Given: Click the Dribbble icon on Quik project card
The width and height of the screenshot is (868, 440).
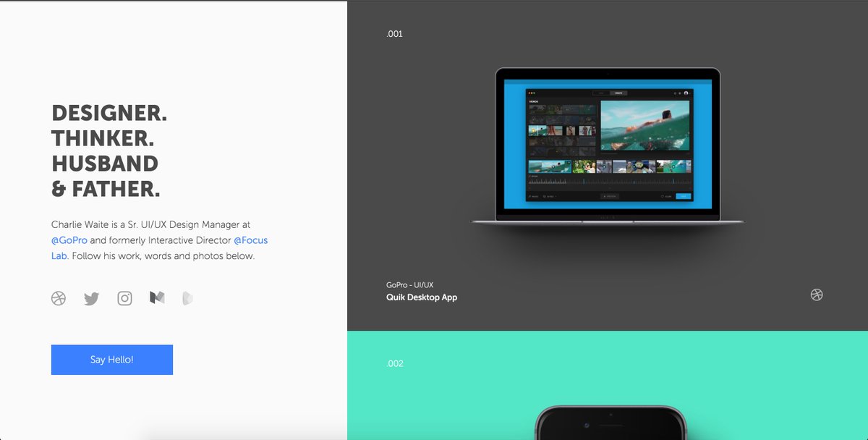Looking at the screenshot, I should pos(817,295).
